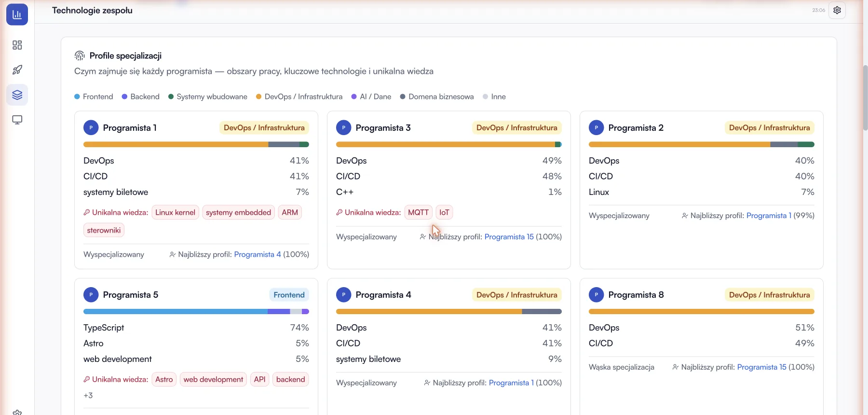Click the Frontend badge on Programista 5
The image size is (868, 415).
coord(289,295)
